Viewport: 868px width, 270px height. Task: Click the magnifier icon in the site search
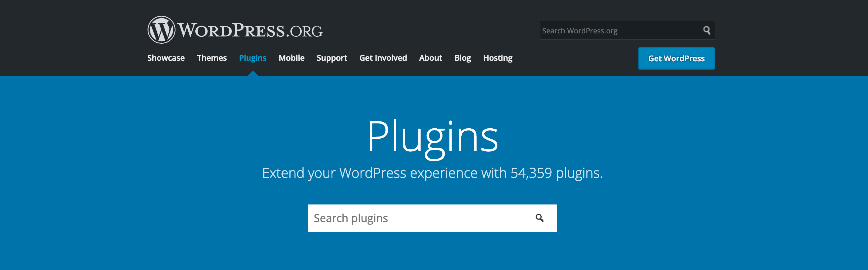(707, 30)
